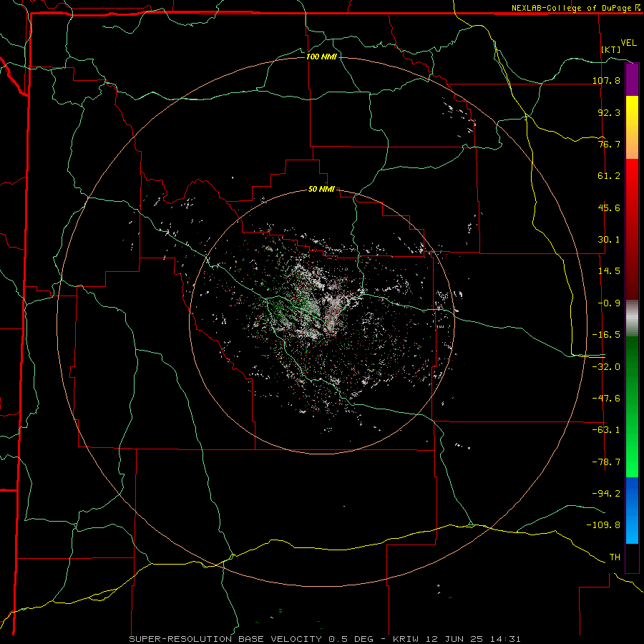644x644 pixels.
Task: Click the 50 NMI range ring label
Action: (x=321, y=190)
